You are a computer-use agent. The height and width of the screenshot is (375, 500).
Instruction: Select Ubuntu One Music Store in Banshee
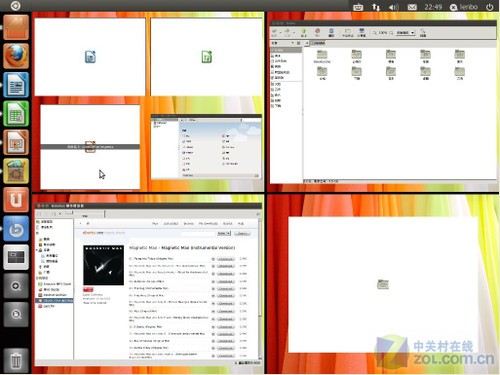(x=54, y=300)
